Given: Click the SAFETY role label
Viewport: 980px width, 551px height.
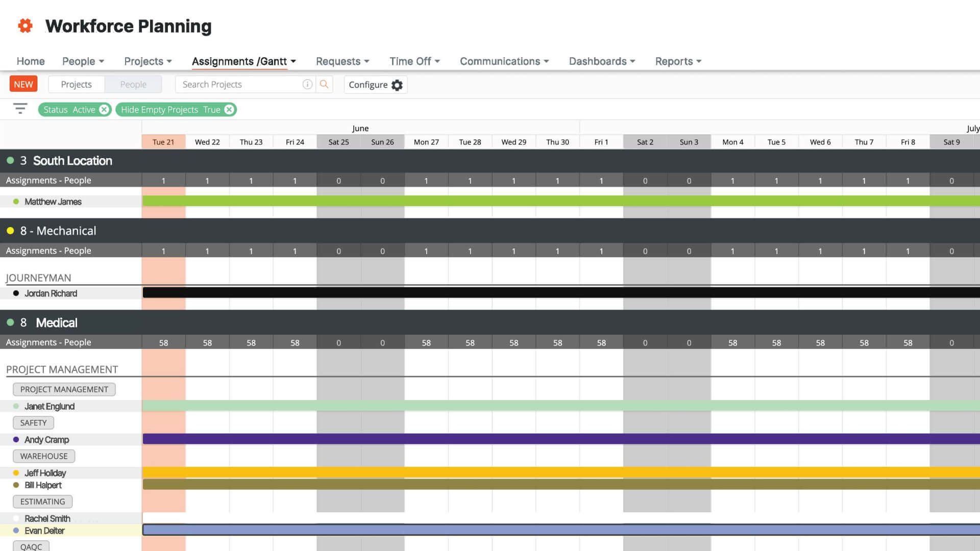Looking at the screenshot, I should [33, 422].
